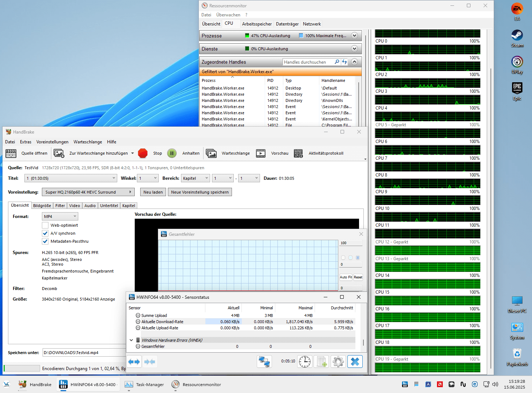
Task: Open volume speaker tray icon
Action: point(495,384)
